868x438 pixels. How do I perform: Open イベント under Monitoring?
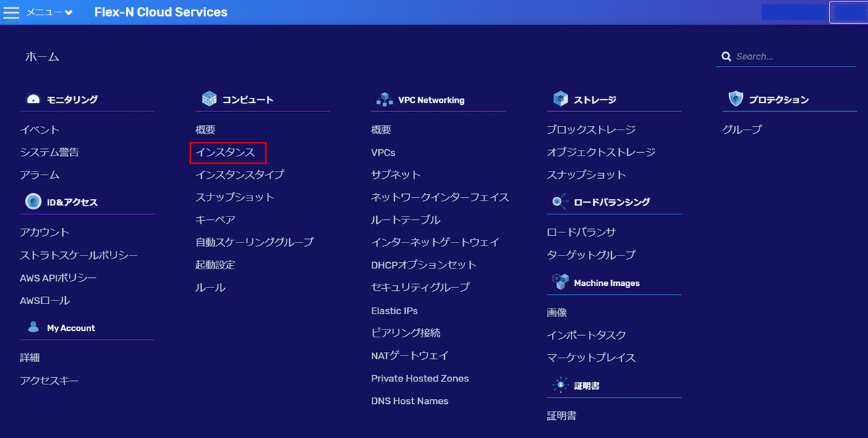pyautogui.click(x=40, y=130)
